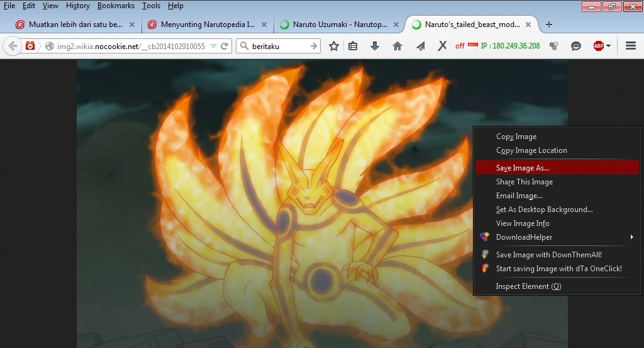
Task: Open the Bookmarks menu
Action: (x=116, y=6)
